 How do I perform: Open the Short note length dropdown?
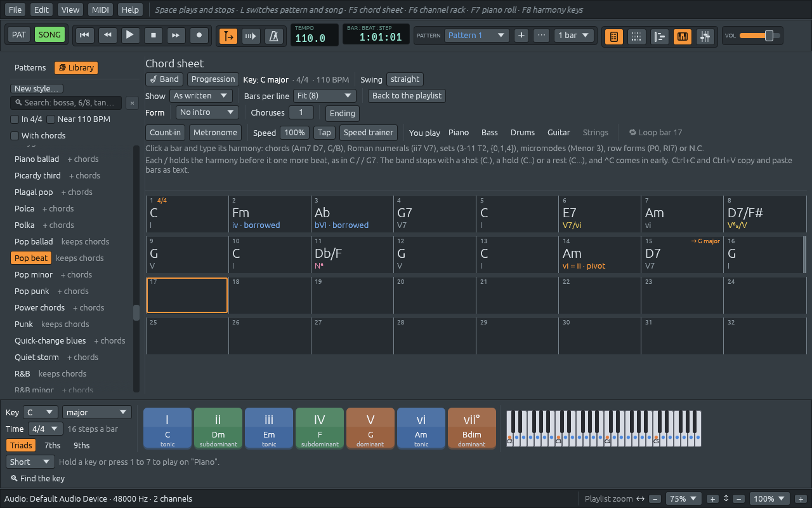pyautogui.click(x=30, y=462)
